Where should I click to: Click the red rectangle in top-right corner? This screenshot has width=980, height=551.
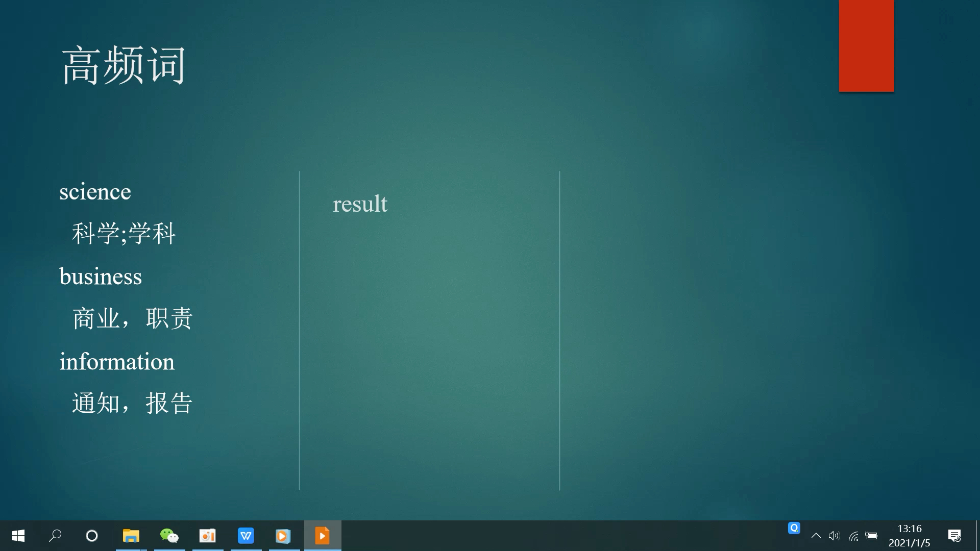pos(866,46)
